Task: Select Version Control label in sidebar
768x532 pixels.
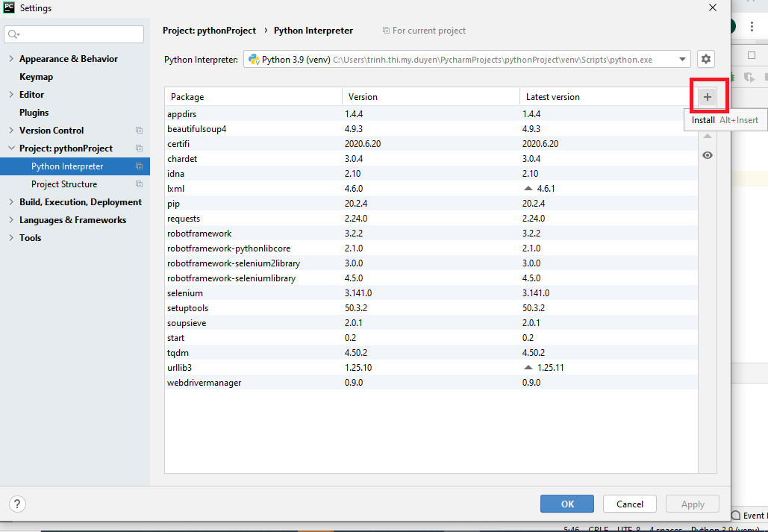Action: [51, 131]
